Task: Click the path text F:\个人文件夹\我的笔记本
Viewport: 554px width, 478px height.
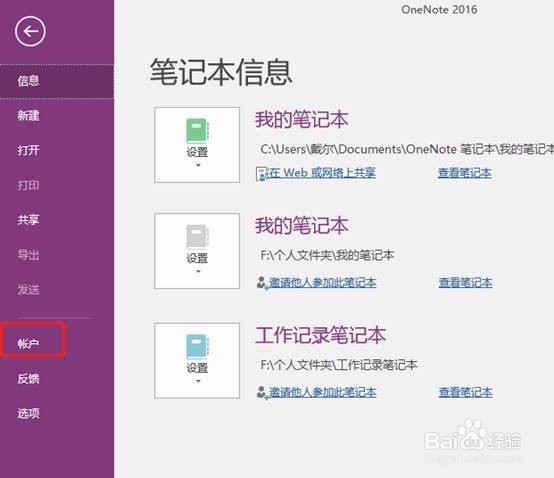Action: pos(327,255)
